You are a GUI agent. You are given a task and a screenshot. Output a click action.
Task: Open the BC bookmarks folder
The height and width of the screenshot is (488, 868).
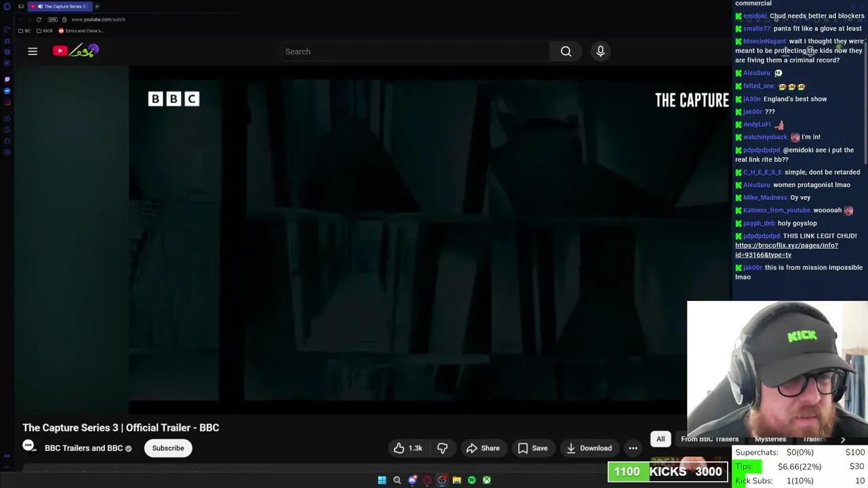click(x=24, y=31)
